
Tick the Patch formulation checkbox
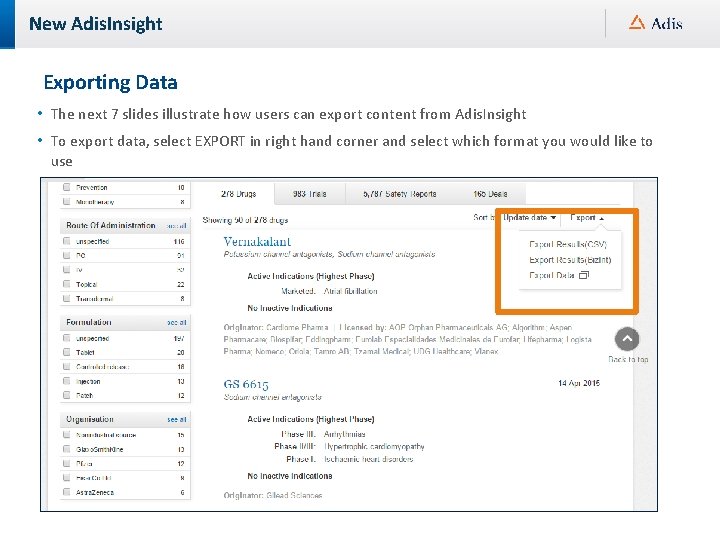67,395
